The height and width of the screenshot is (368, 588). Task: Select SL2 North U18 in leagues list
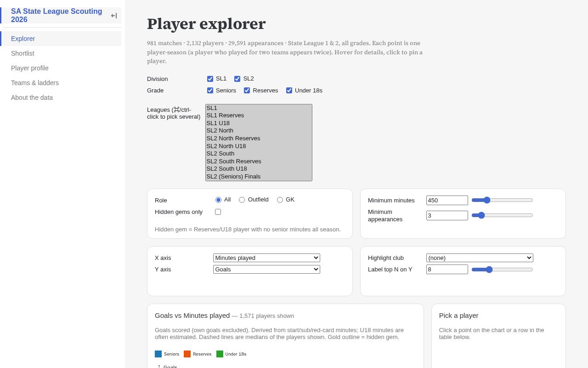click(259, 146)
